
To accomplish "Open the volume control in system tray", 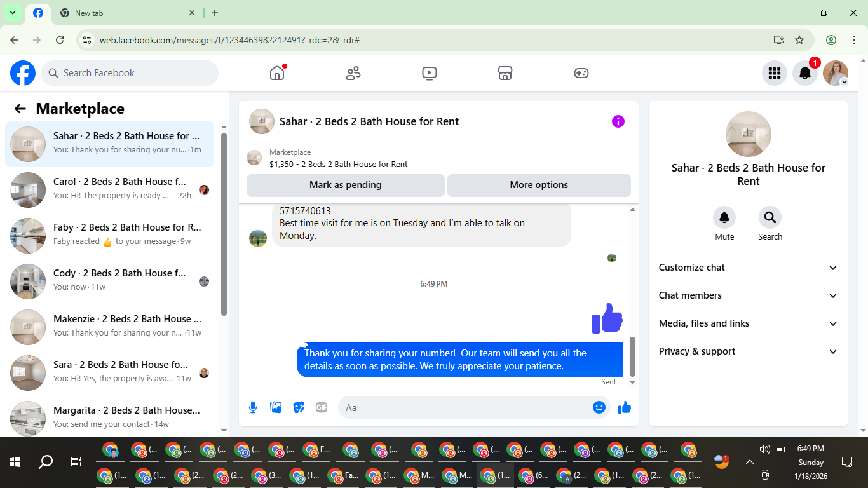I will (x=764, y=449).
